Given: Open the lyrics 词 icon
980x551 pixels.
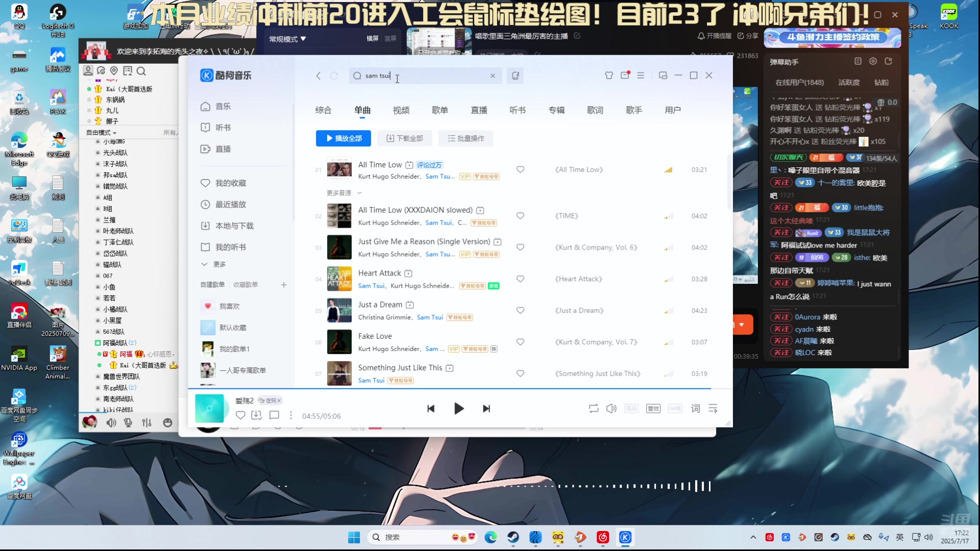Looking at the screenshot, I should coord(695,409).
